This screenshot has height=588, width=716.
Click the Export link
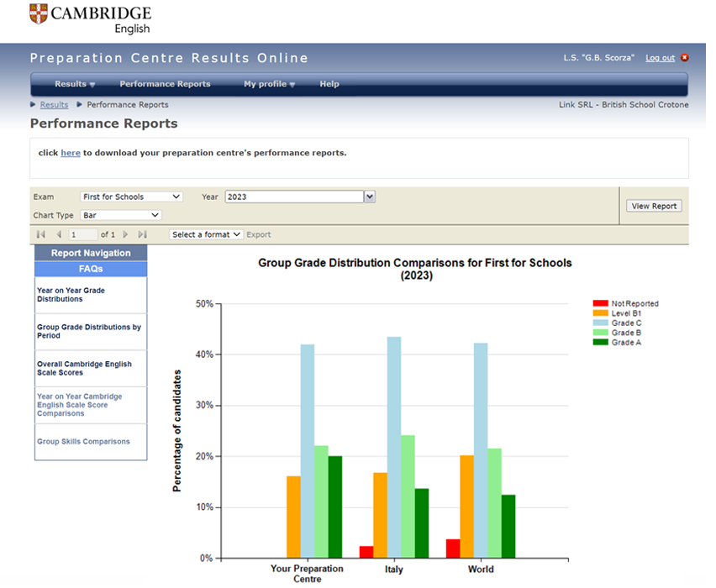click(x=259, y=234)
